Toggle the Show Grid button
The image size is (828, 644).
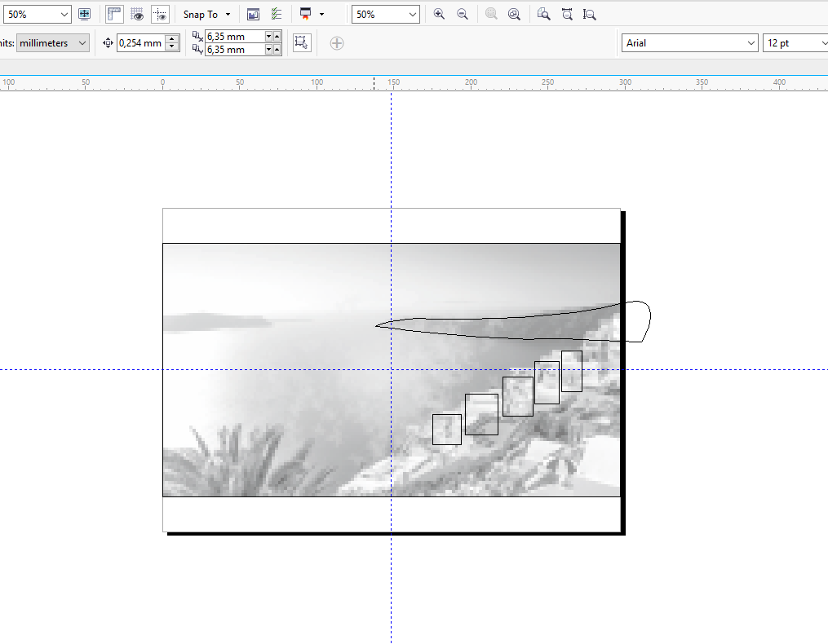click(137, 15)
